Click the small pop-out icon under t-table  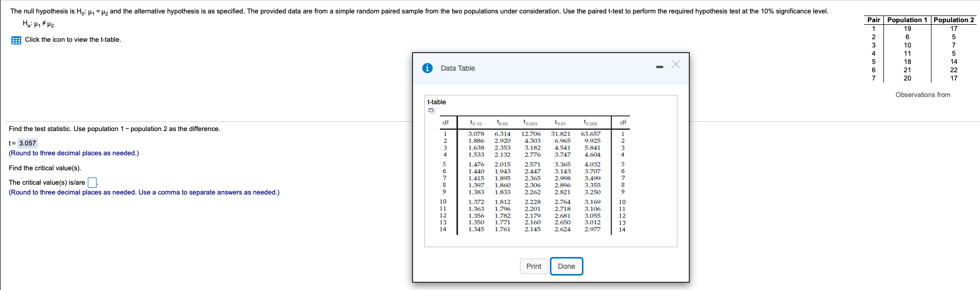click(431, 110)
